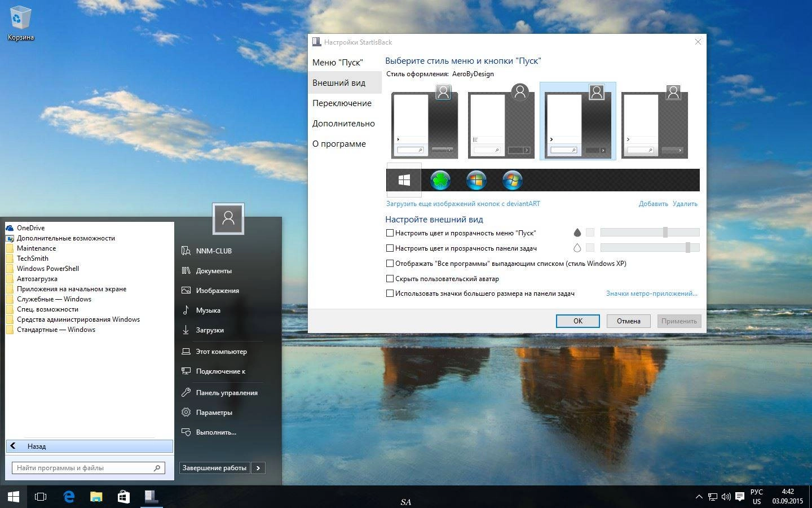The image size is (812, 508).
Task: Click the Удалить link
Action: (x=685, y=204)
